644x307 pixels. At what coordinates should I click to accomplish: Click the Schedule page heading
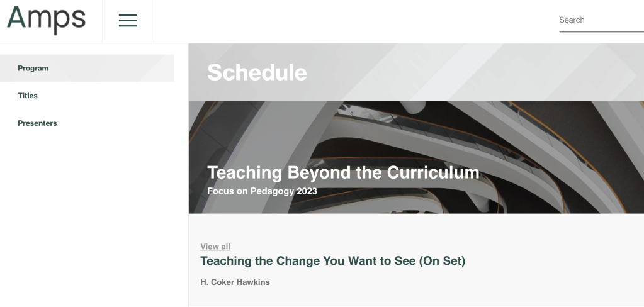pyautogui.click(x=257, y=73)
